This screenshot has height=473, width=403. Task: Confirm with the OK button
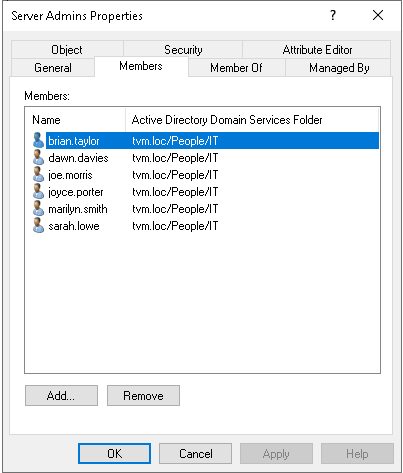coord(114,454)
